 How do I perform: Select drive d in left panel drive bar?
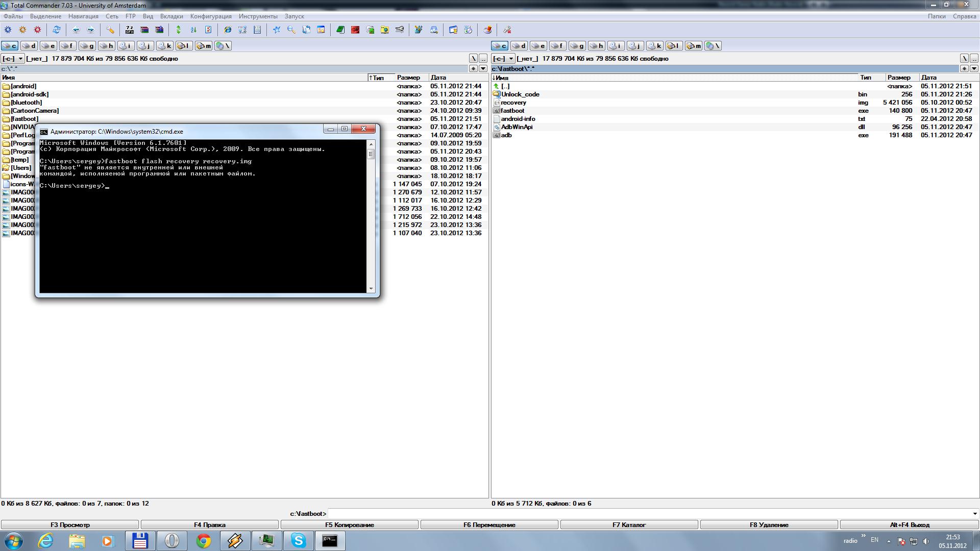click(29, 46)
